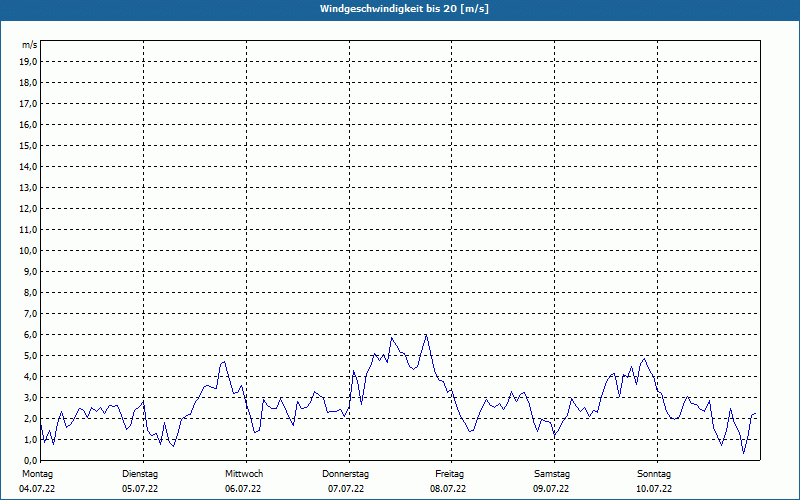Click the date 07.07.22
The height and width of the screenshot is (500, 800).
346,489
